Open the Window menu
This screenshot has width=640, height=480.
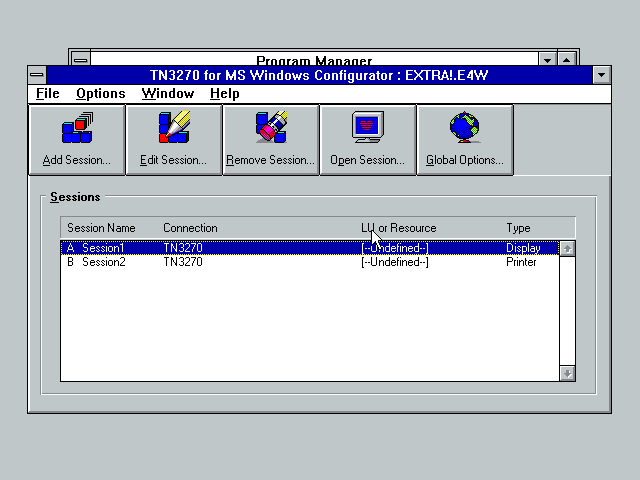[x=167, y=93]
